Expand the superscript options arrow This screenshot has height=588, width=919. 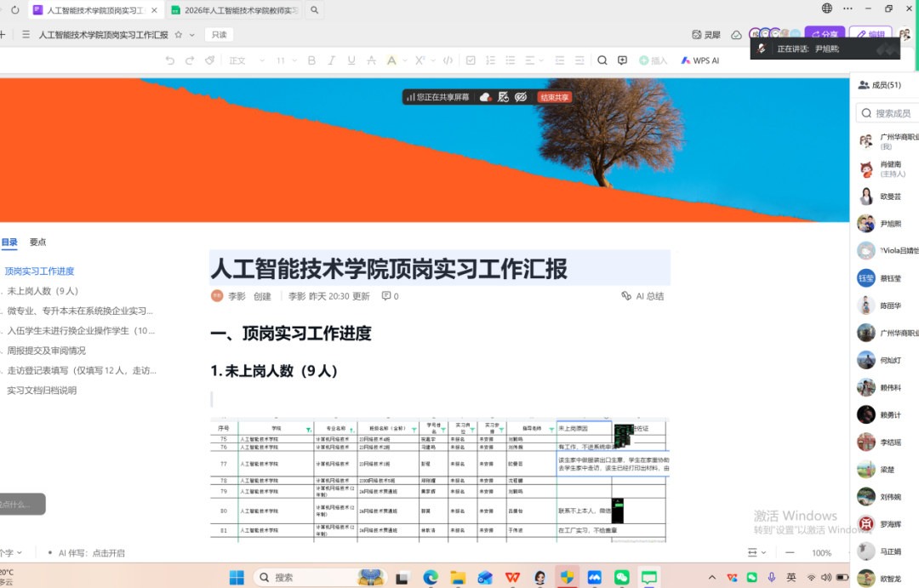[x=433, y=60]
